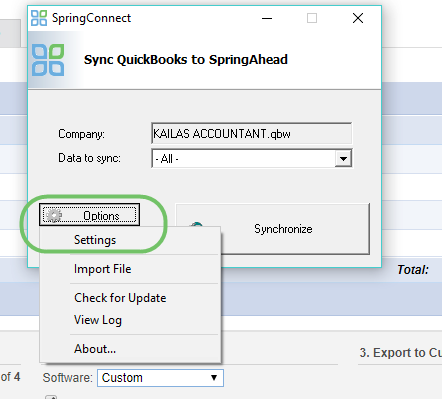Click the 'Data to sync:' label
Viewport: 442px width, 399px height.
click(89, 158)
